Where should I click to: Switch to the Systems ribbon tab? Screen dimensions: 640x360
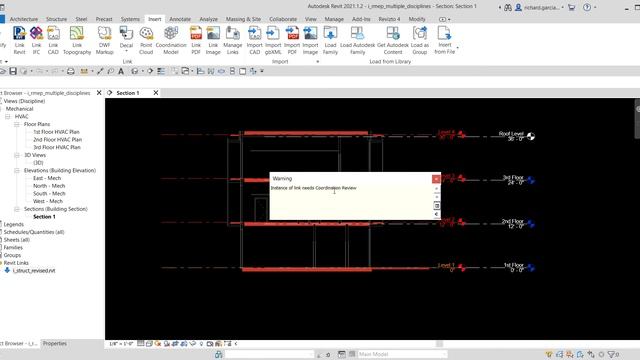(130, 19)
